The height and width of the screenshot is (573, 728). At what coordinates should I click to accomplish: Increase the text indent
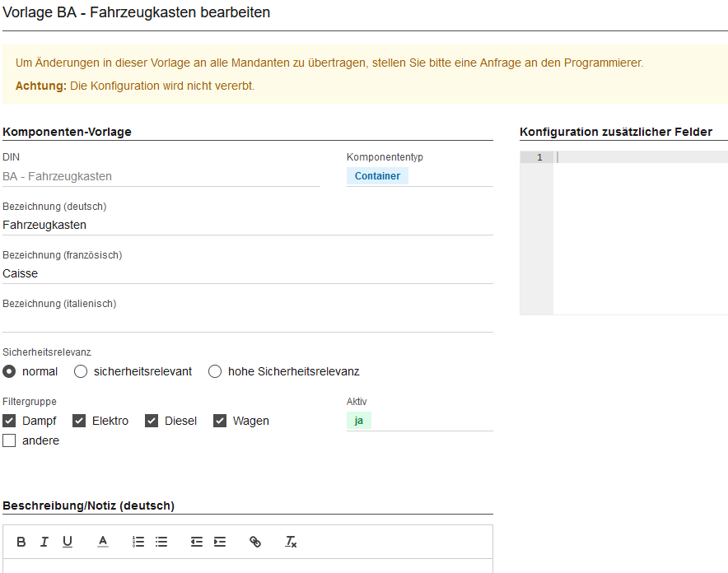219,542
